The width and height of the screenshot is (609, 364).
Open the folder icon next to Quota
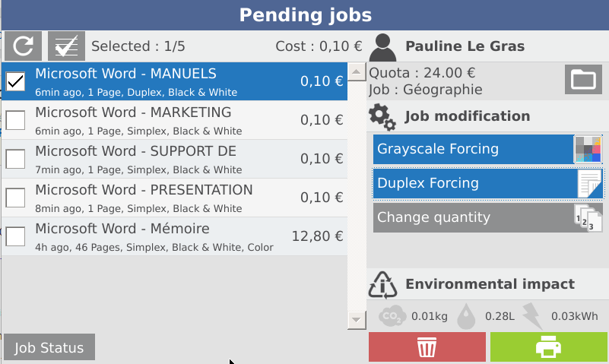(x=583, y=80)
